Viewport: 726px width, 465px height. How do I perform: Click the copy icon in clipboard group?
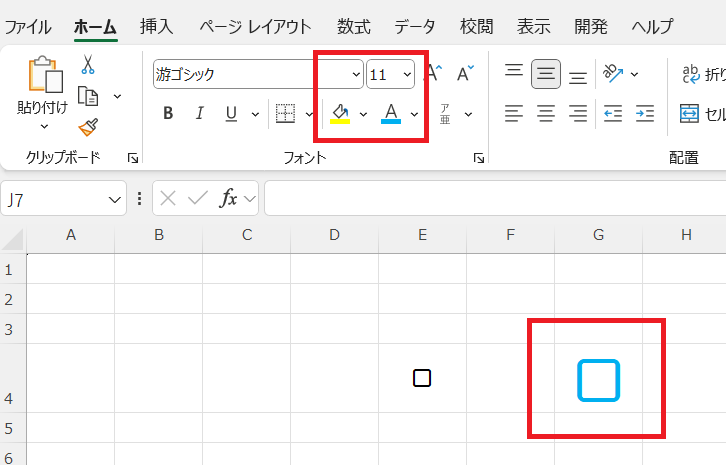point(88,96)
